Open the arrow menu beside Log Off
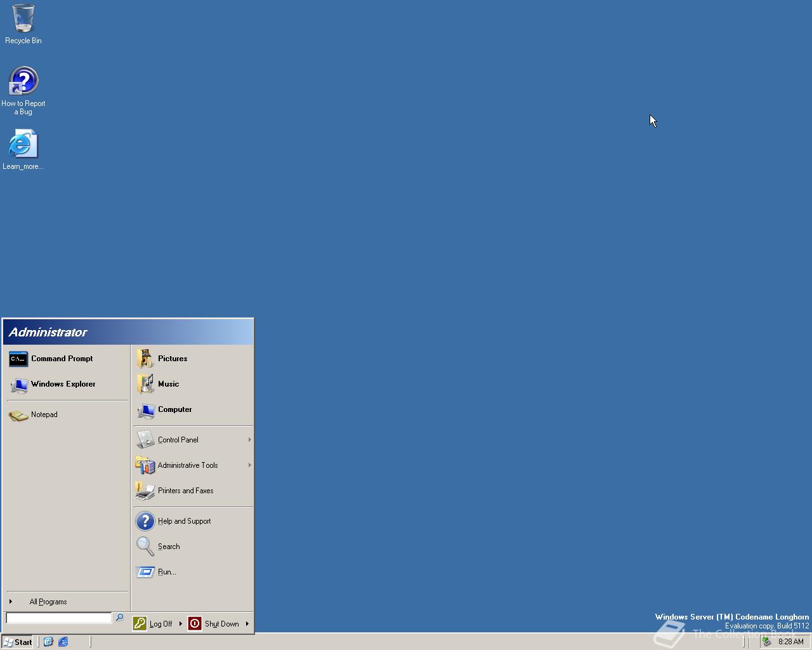 (181, 624)
